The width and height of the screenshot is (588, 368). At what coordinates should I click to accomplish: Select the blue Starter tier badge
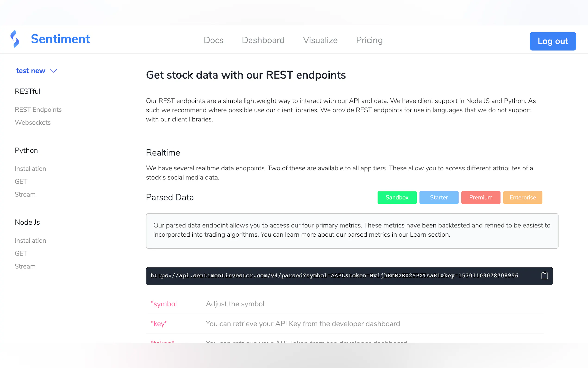(x=438, y=197)
